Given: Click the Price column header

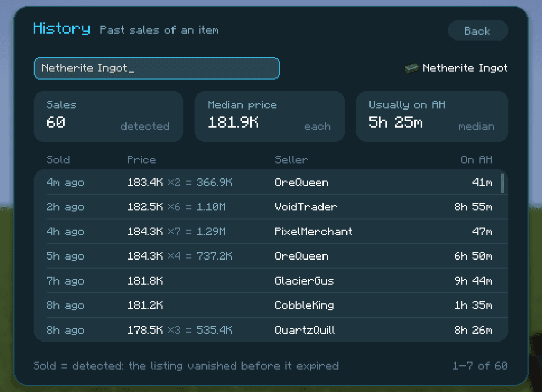Looking at the screenshot, I should tap(141, 160).
